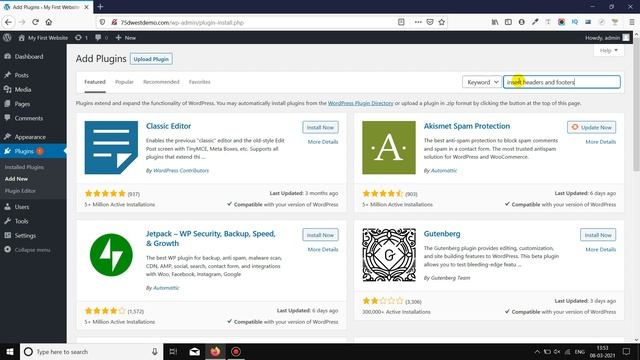Open the WordPress Plugin Directory link
Image resolution: width=640 pixels, height=360 pixels.
pyautogui.click(x=360, y=103)
